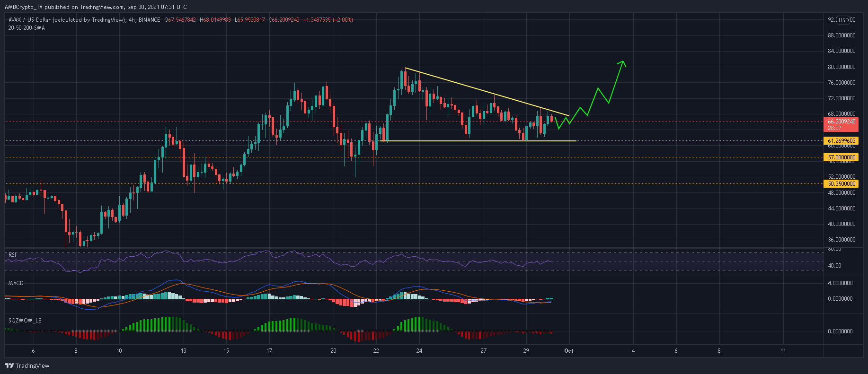The height and width of the screenshot is (374, 868).
Task: Click the 84.0000000 price axis tick
Action: (x=841, y=51)
